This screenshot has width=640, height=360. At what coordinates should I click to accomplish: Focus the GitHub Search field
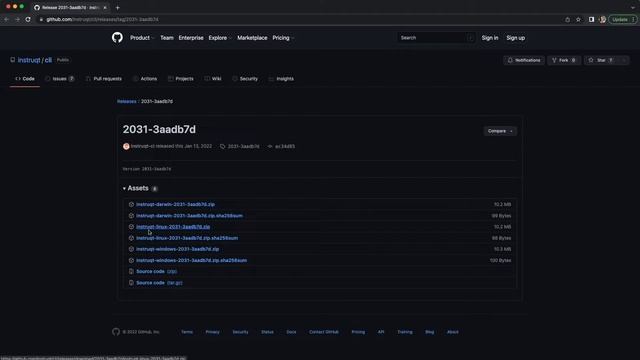(436, 38)
